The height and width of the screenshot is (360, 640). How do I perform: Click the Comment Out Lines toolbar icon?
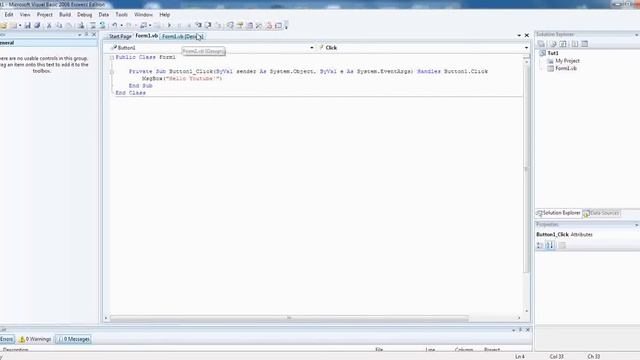[93, 25]
